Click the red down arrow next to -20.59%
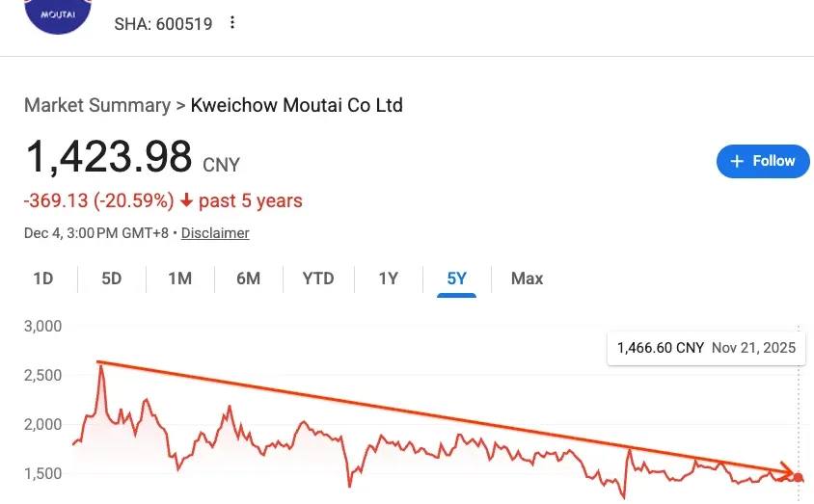The height and width of the screenshot is (504, 814). [186, 200]
